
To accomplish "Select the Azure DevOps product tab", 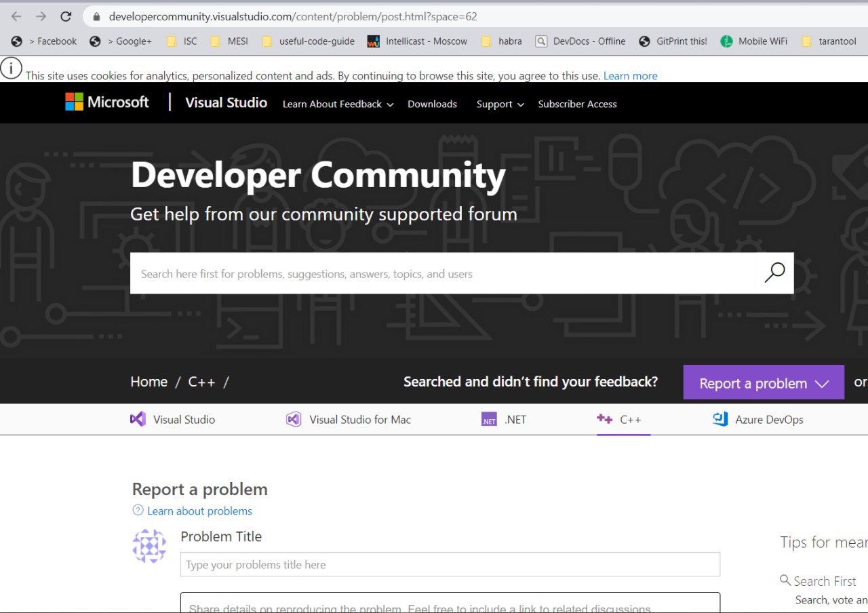I will tap(758, 420).
